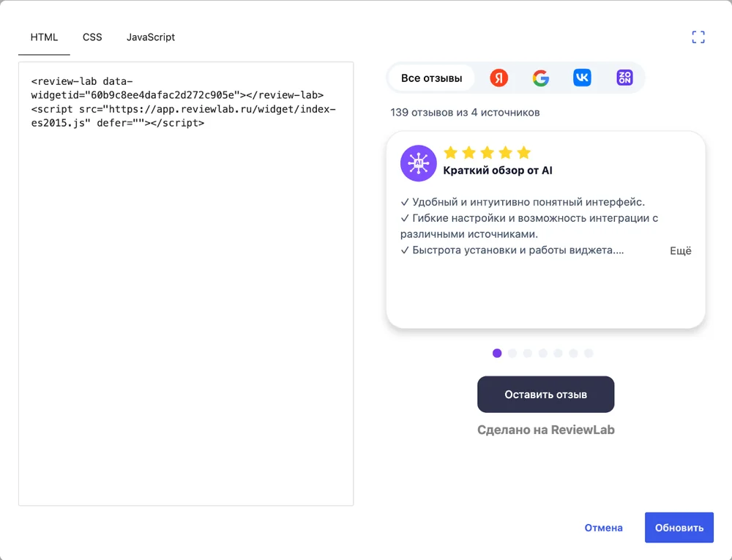
Task: Go to the third carousel dot
Action: (528, 354)
